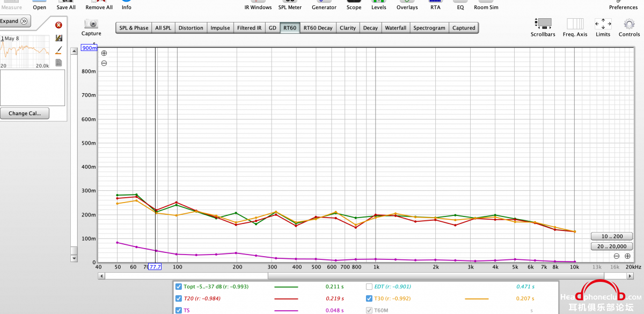
Task: Click the Capture camera icon
Action: click(91, 24)
